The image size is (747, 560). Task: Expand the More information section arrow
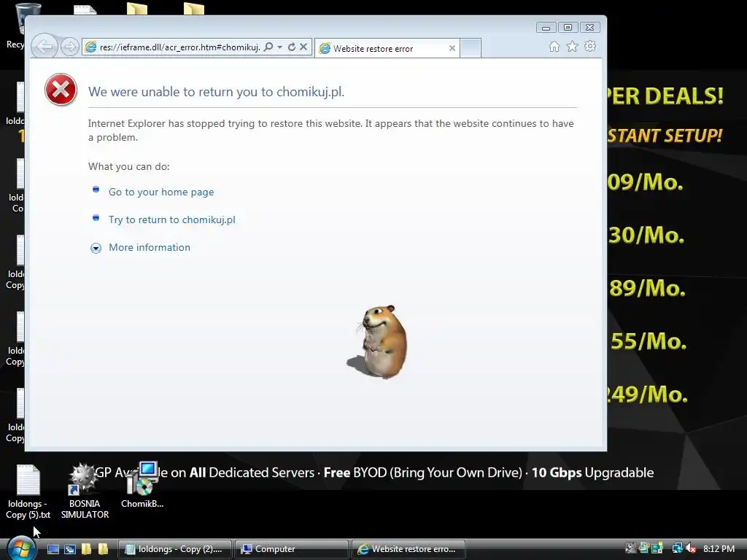pyautogui.click(x=96, y=248)
